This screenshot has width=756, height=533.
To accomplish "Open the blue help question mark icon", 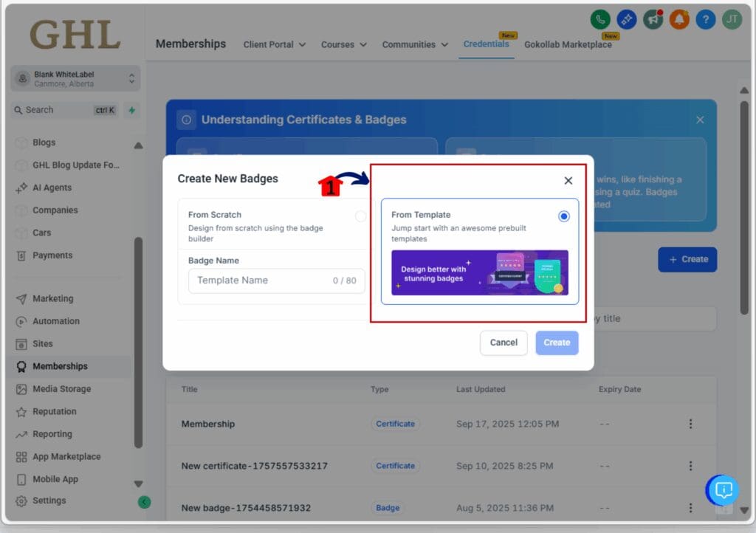I will click(705, 19).
